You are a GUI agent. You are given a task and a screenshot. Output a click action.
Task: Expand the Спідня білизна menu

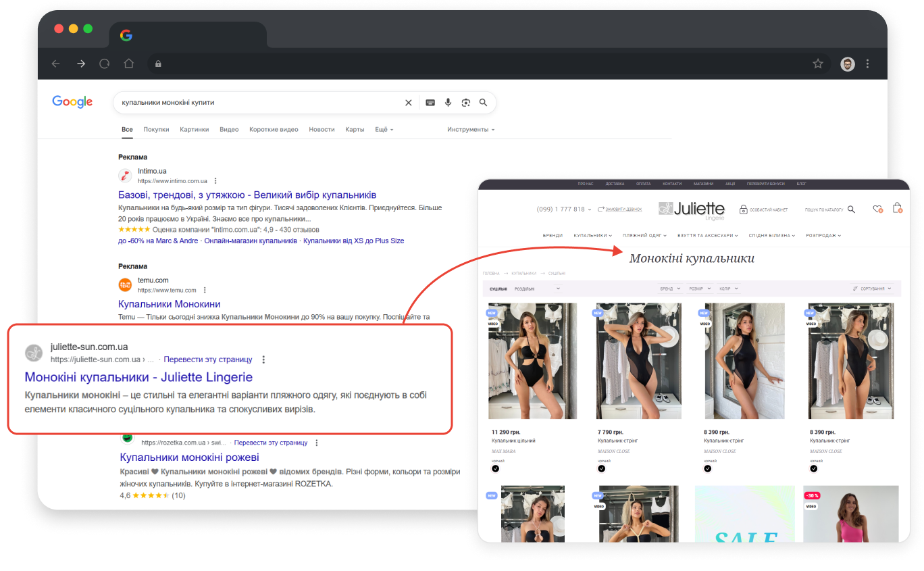pos(772,236)
